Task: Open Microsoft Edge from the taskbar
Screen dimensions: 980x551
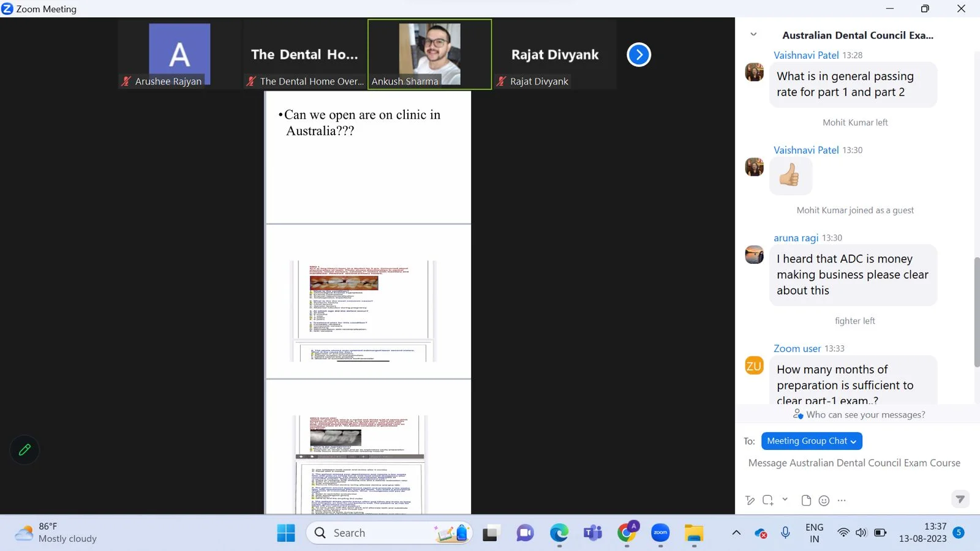Action: pyautogui.click(x=559, y=533)
